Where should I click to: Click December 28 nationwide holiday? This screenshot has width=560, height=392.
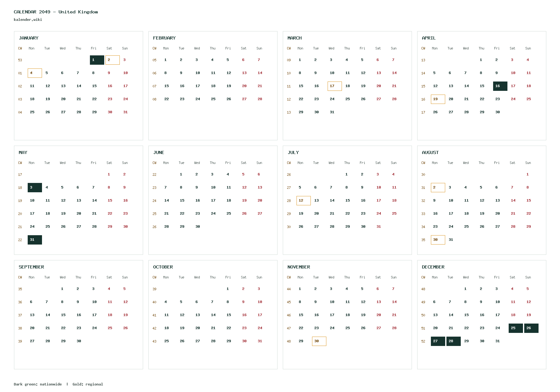point(454,341)
